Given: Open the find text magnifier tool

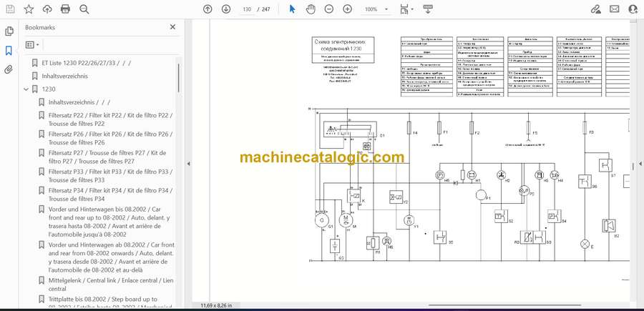Looking at the screenshot, I should click(84, 9).
